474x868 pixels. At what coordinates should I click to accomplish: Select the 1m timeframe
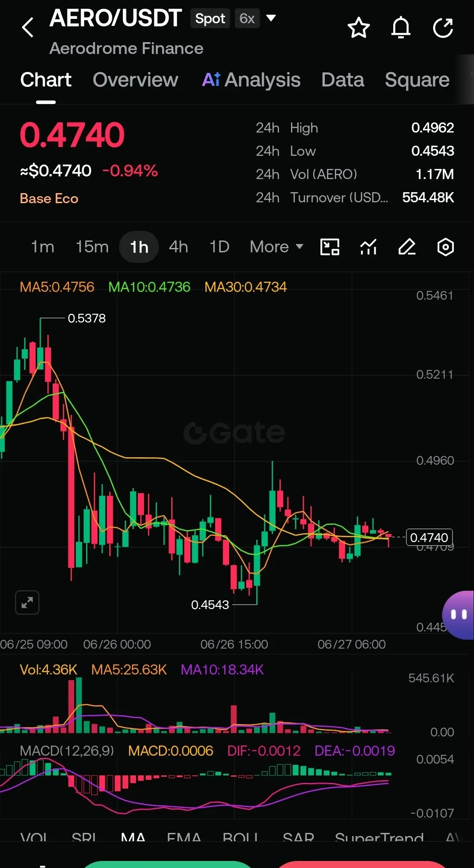pos(43,247)
